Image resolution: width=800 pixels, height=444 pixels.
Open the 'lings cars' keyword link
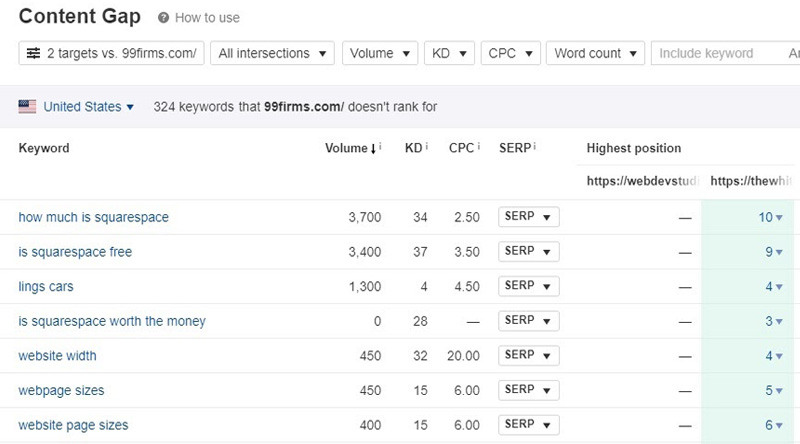[46, 287]
